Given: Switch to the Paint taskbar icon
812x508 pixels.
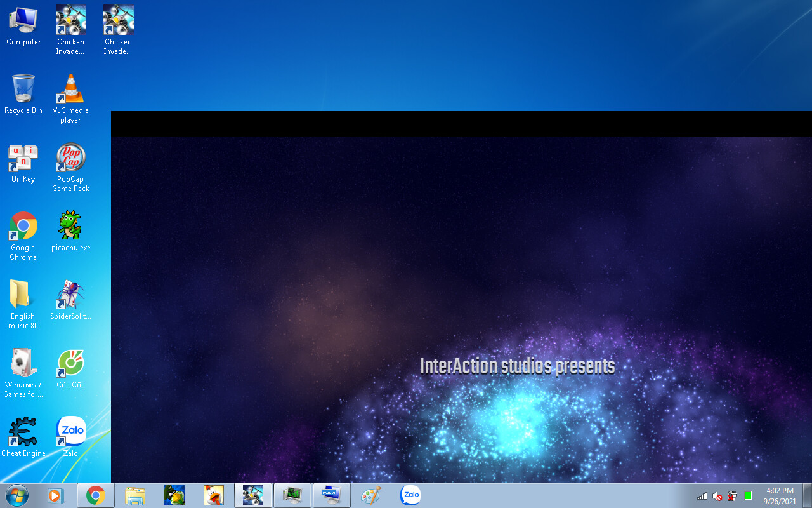Looking at the screenshot, I should click(x=370, y=495).
